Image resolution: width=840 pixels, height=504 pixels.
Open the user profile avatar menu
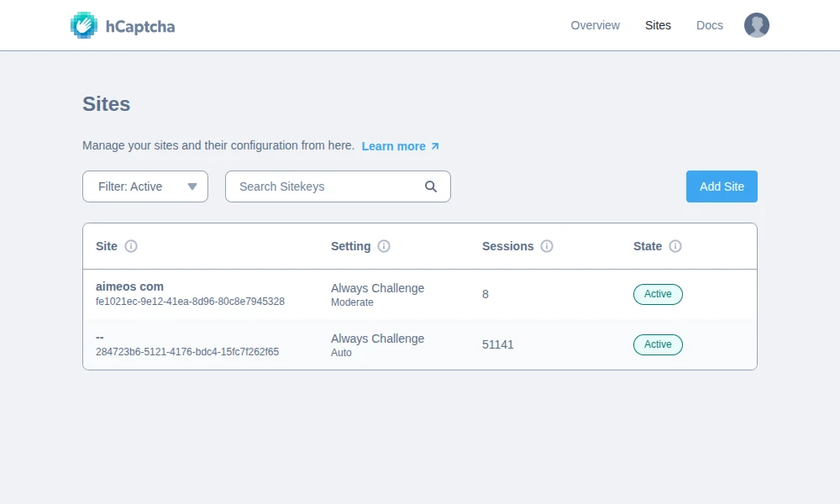pos(756,25)
